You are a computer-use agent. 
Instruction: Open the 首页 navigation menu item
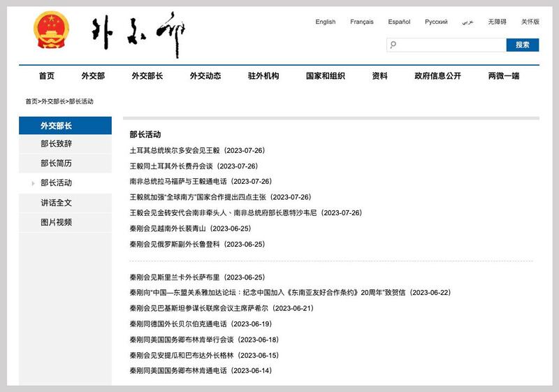click(x=47, y=76)
